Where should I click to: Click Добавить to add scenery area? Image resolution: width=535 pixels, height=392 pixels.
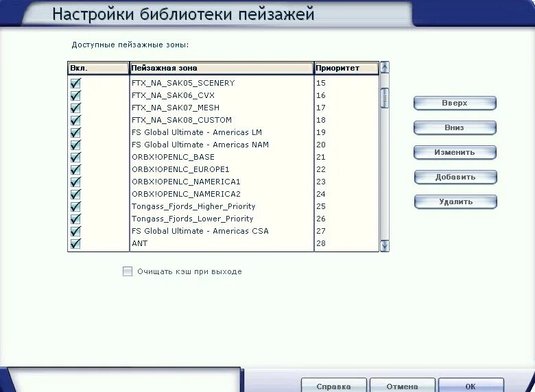tap(455, 177)
